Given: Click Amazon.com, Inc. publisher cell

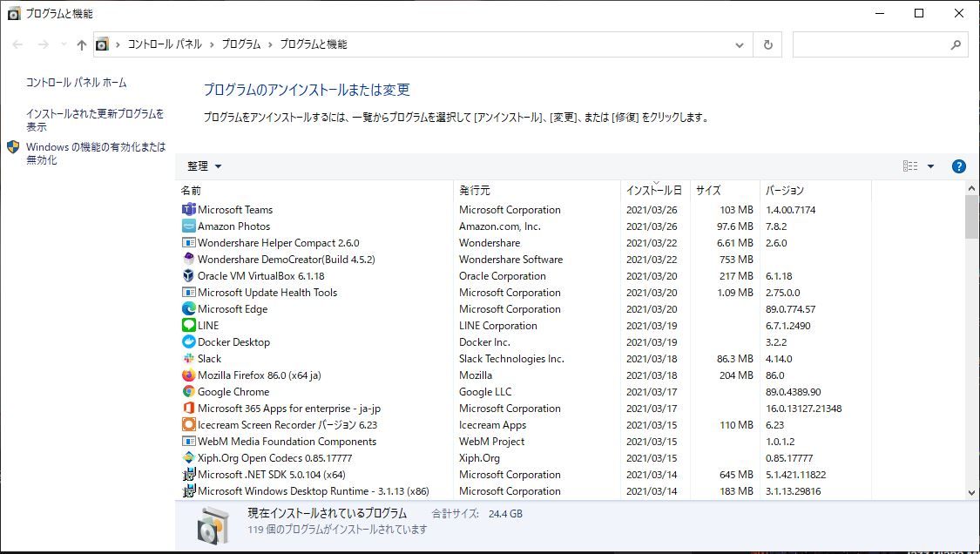Looking at the screenshot, I should (500, 226).
